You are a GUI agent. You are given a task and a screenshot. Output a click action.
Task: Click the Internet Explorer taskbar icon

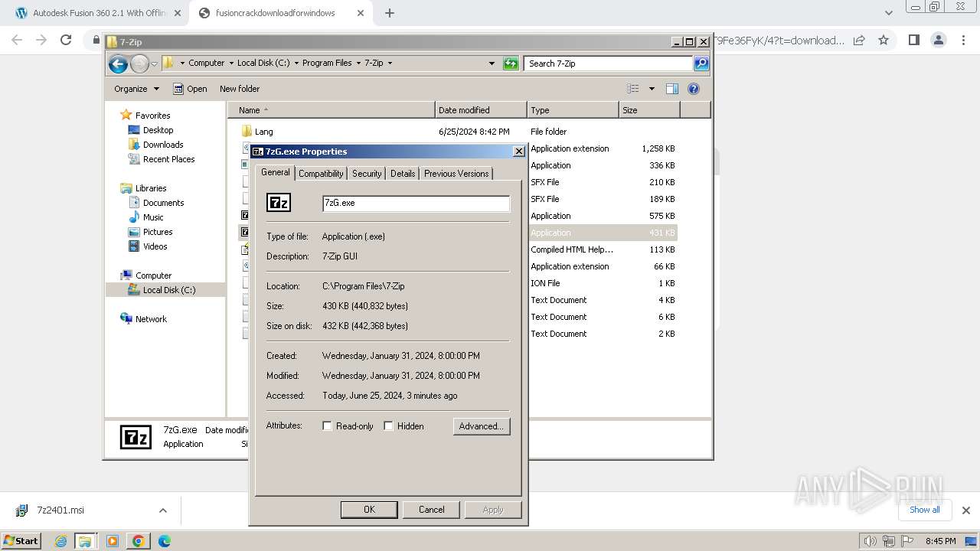click(x=61, y=541)
